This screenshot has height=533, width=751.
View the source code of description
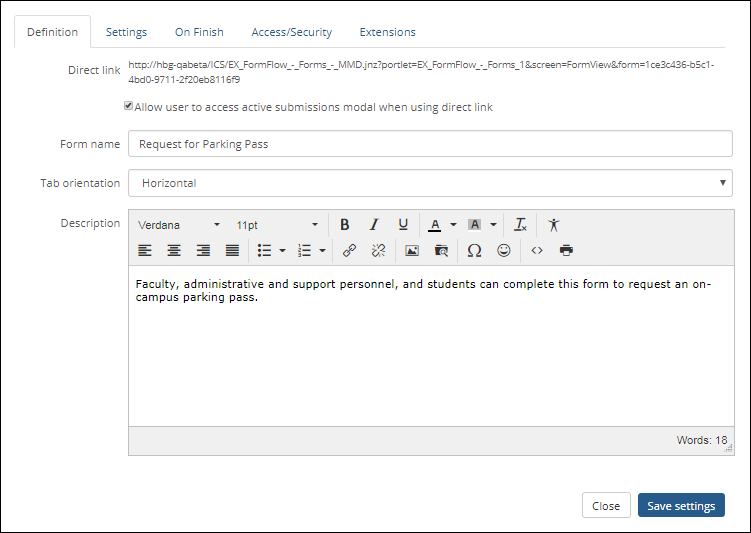537,250
